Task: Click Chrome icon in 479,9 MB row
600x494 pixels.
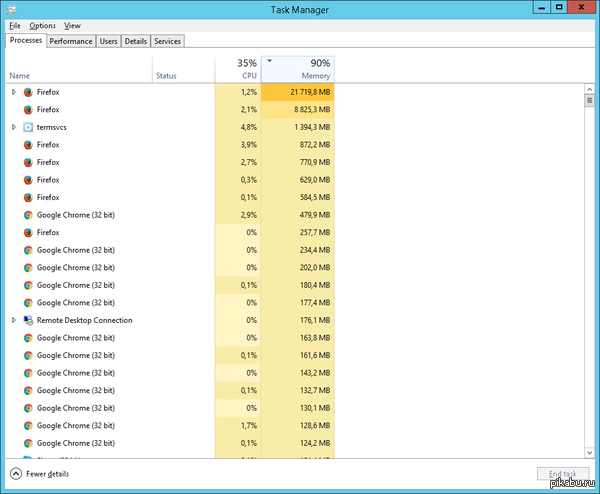Action: (x=28, y=215)
